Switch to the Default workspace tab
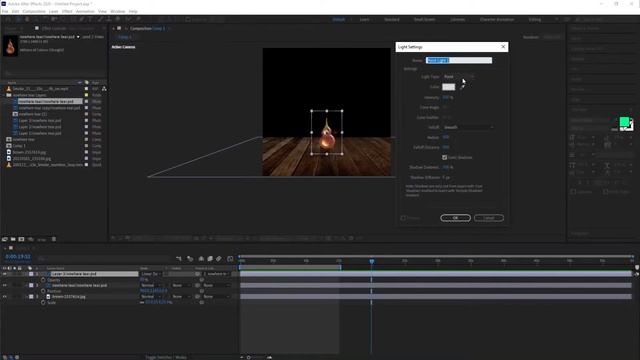 [338, 20]
